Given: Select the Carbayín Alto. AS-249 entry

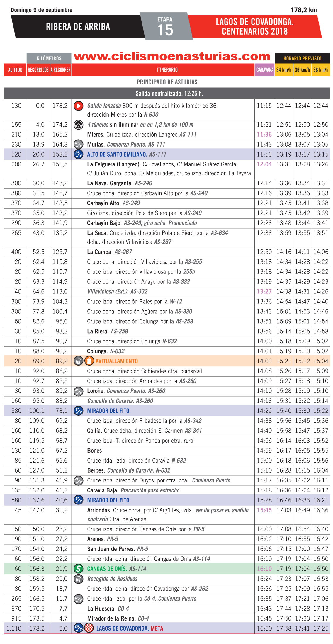Looking at the screenshot, I should pyautogui.click(x=113, y=203).
